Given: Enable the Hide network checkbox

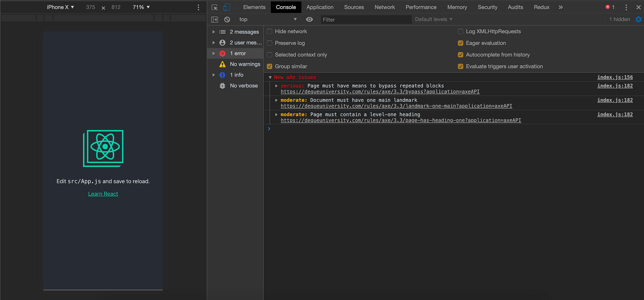Looking at the screenshot, I should 270,31.
